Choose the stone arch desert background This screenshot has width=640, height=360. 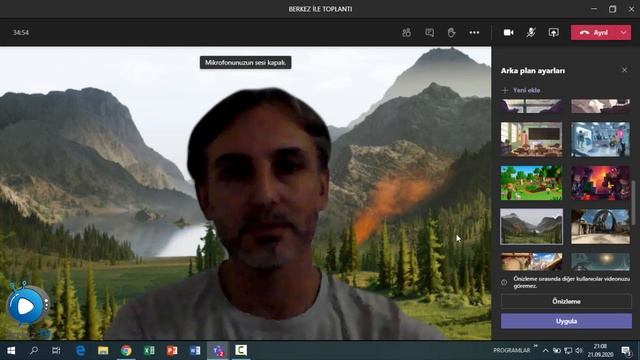tap(600, 227)
